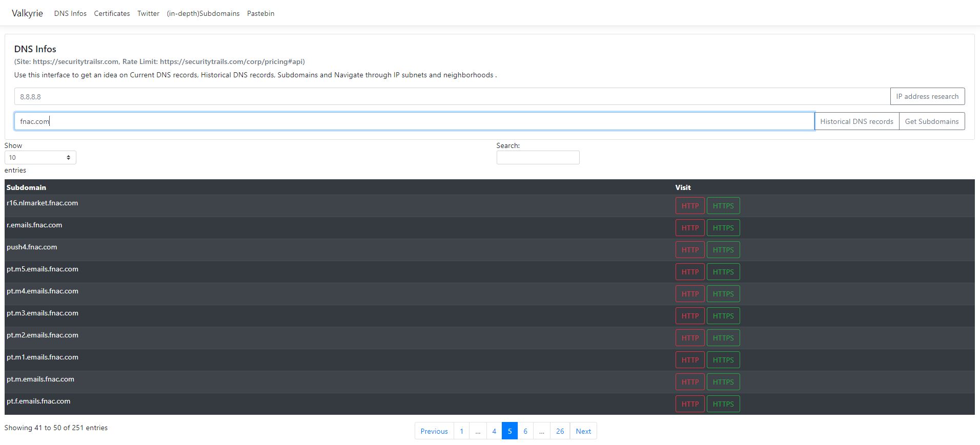Click HTTPS for pt.m3.emails.fnac.com
980x445 pixels.
pyautogui.click(x=723, y=316)
